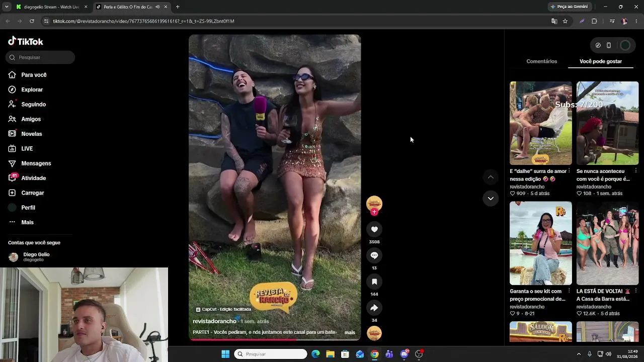Like the video with the heart icon
This screenshot has width=644, height=362.
coord(374,229)
